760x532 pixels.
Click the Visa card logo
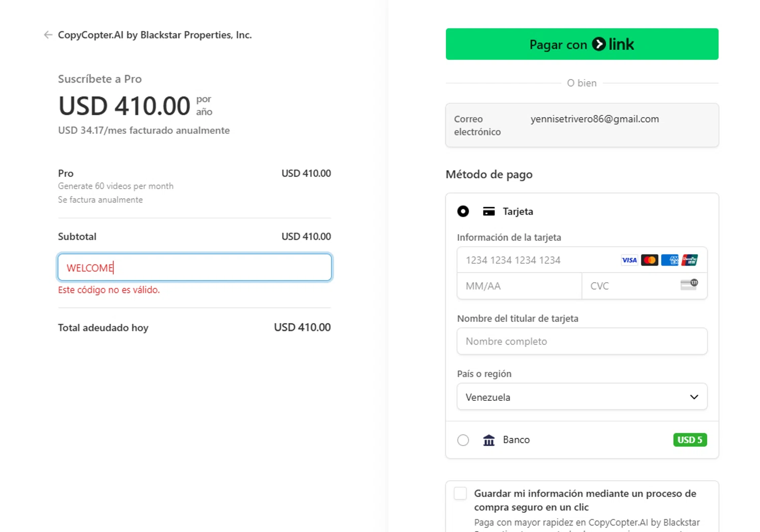(x=629, y=260)
